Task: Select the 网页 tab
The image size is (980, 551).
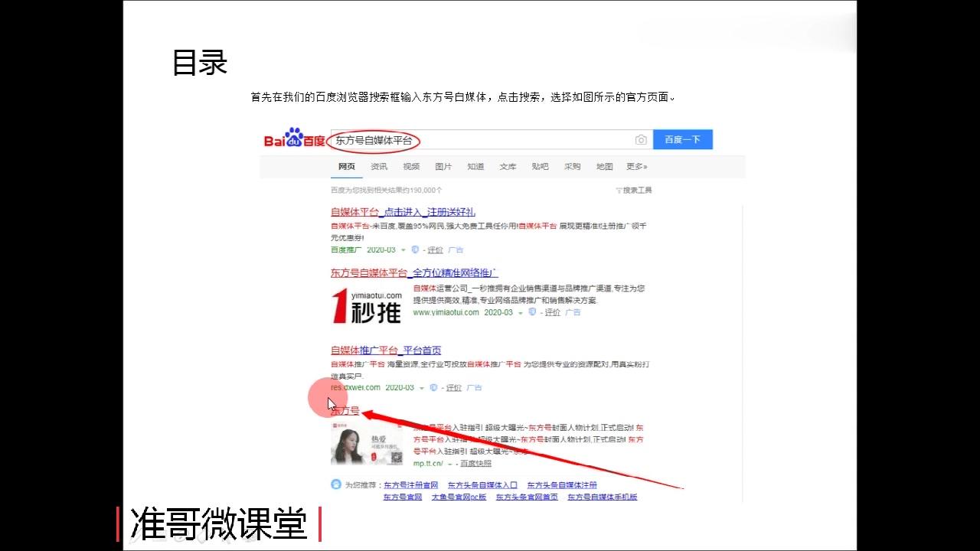Action: click(347, 166)
